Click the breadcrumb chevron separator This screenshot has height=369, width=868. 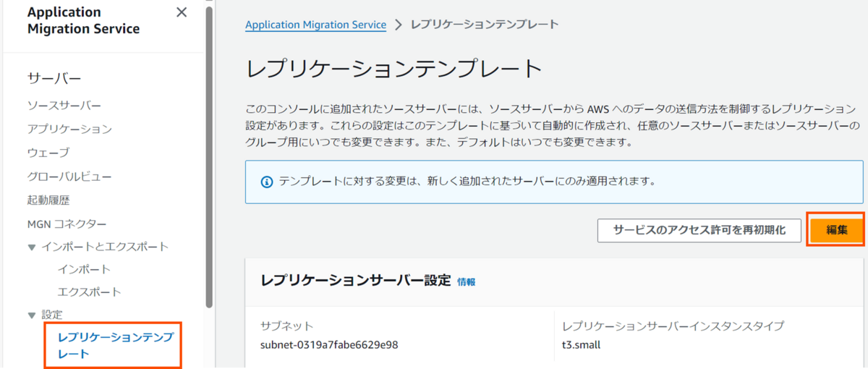[399, 25]
